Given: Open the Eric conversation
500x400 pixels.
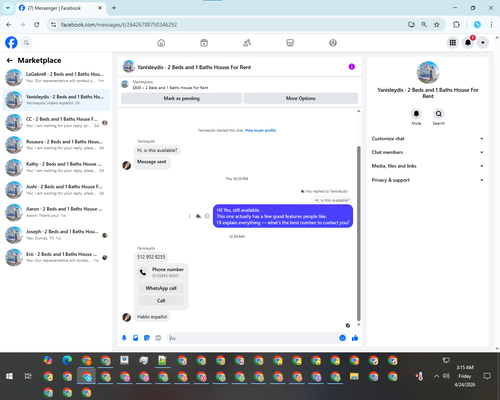Looking at the screenshot, I should coord(56,257).
